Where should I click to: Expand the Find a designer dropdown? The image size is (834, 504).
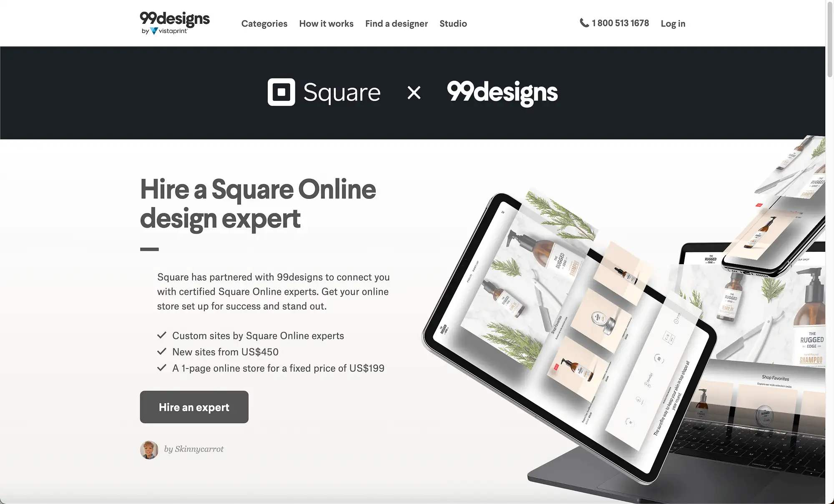pyautogui.click(x=396, y=23)
